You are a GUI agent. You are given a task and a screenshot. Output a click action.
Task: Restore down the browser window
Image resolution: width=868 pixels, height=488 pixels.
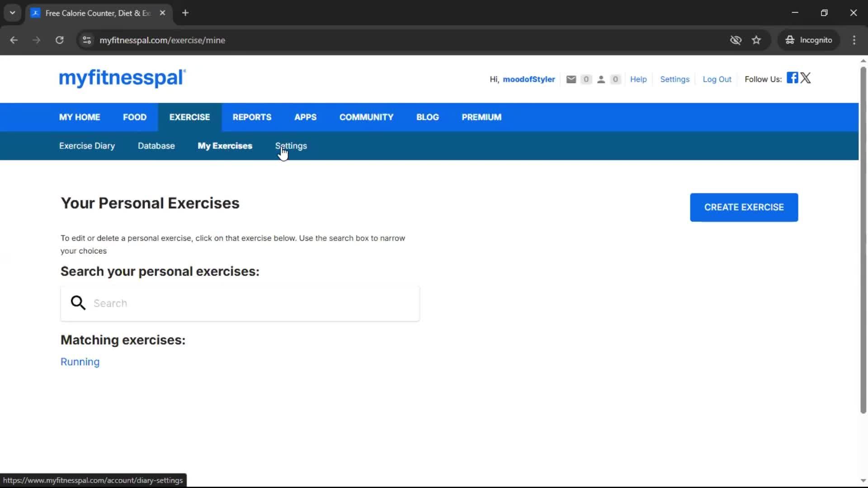pos(824,13)
